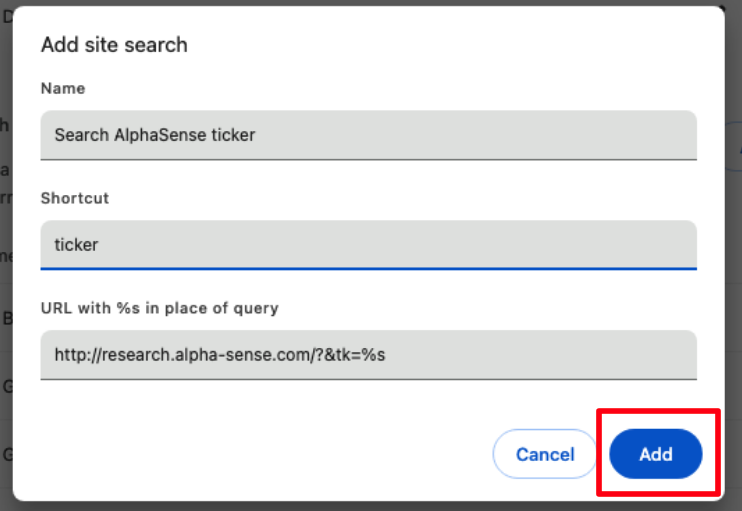Click the 'URL with %s in place of query' label
742x511 pixels.
[x=159, y=308]
